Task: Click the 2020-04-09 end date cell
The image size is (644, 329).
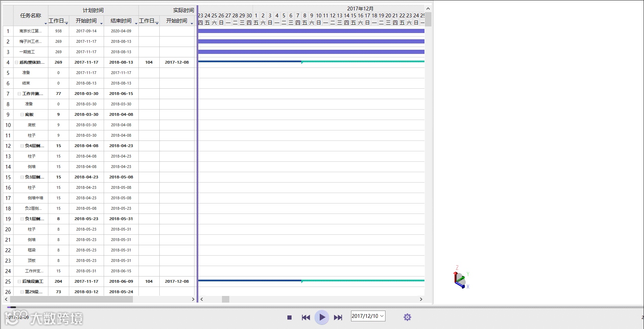Action: click(x=121, y=31)
